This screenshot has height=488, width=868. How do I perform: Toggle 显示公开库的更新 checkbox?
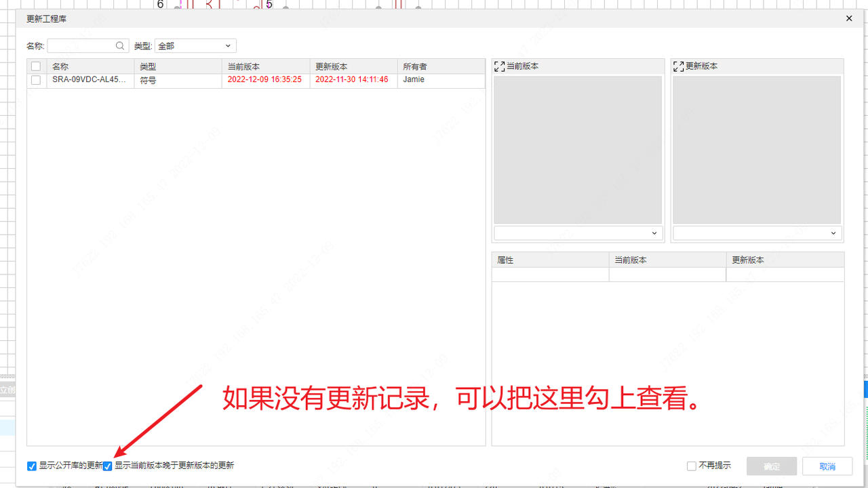[x=32, y=466]
